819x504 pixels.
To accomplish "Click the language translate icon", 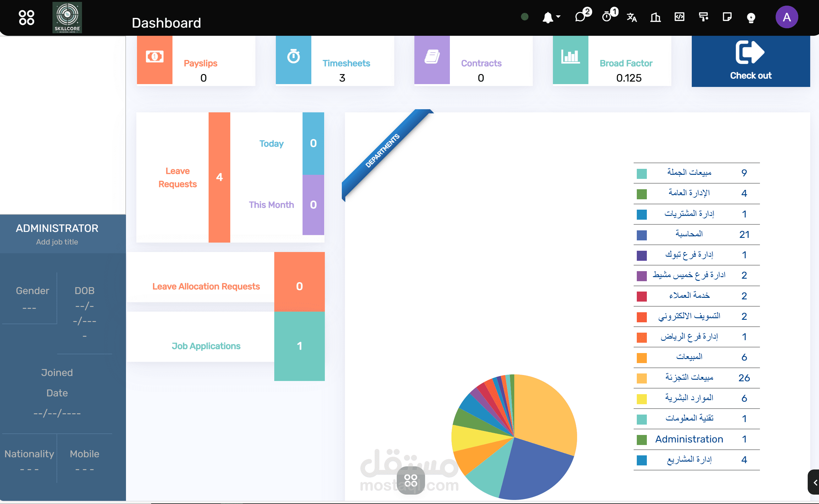I will [x=631, y=17].
